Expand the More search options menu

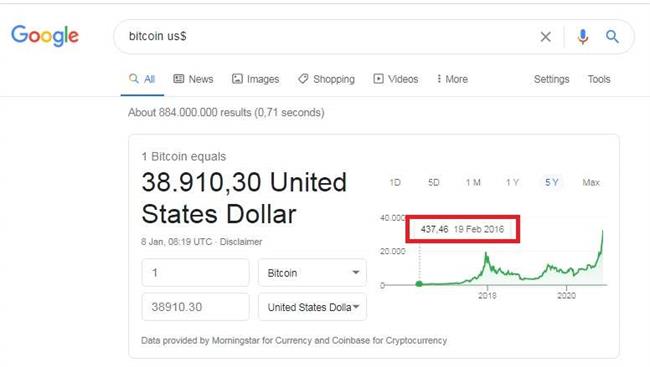[452, 79]
